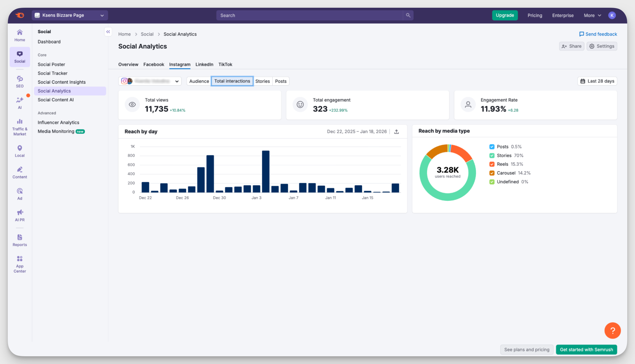Uncheck Stories in media type legend
The height and width of the screenshot is (364, 635).
492,155
